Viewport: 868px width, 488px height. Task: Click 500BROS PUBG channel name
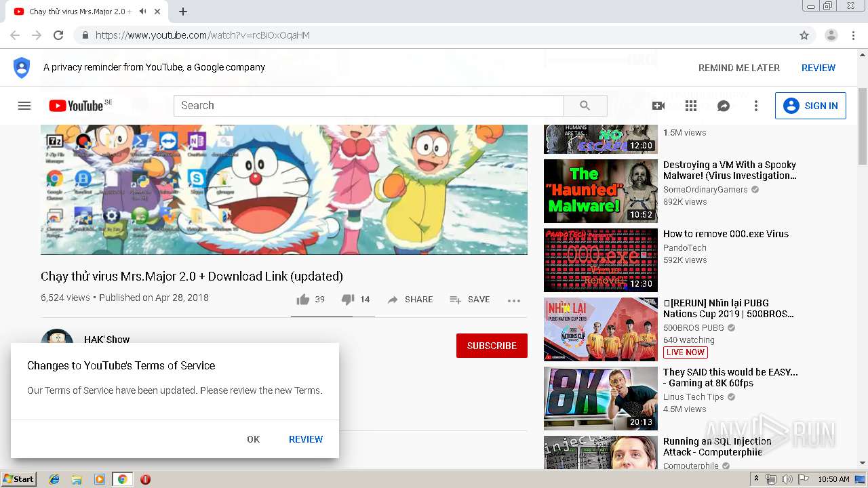point(694,328)
